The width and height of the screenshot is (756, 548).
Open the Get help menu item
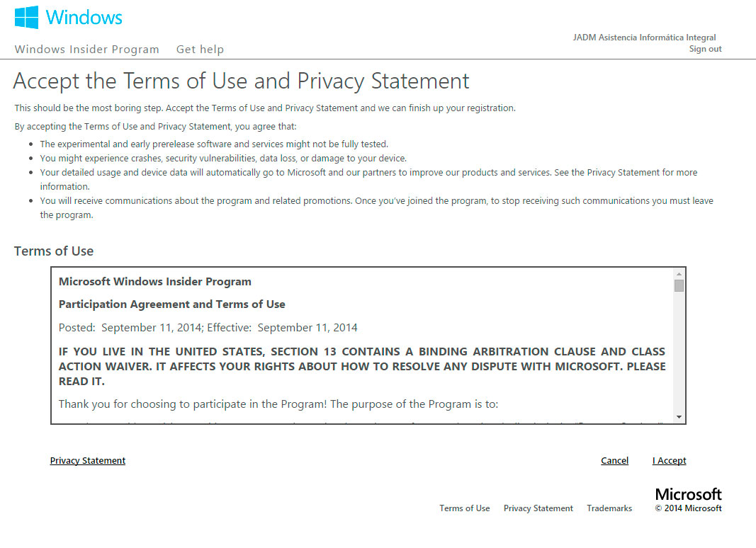click(x=200, y=50)
